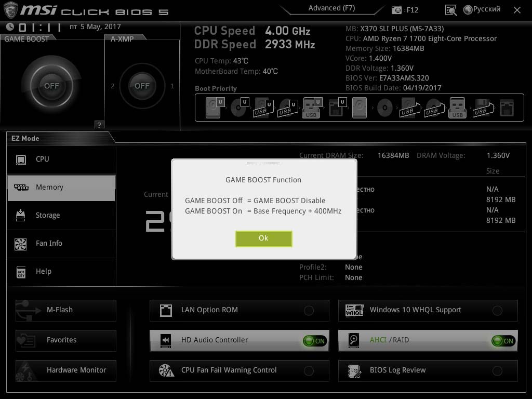Take screenshot with F12 camera icon
532x399 pixels.
click(396, 10)
